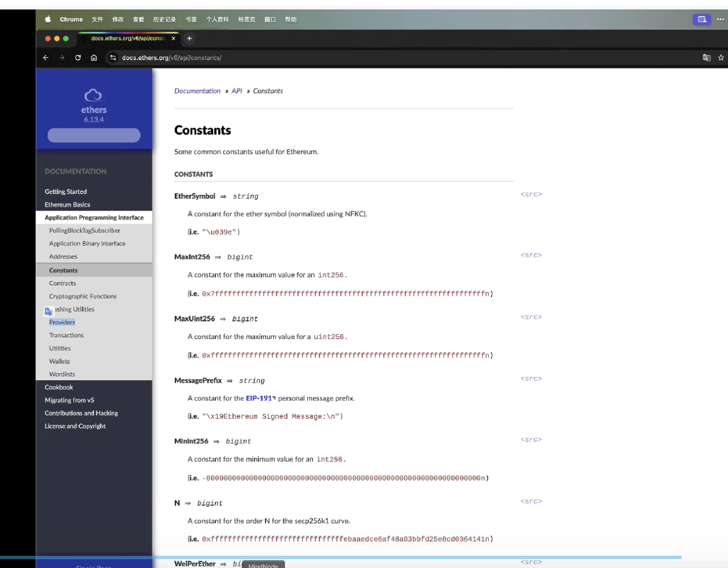Viewport: 728px width, 568px height.
Task: Select Cookbook in the sidebar
Action: tap(58, 387)
